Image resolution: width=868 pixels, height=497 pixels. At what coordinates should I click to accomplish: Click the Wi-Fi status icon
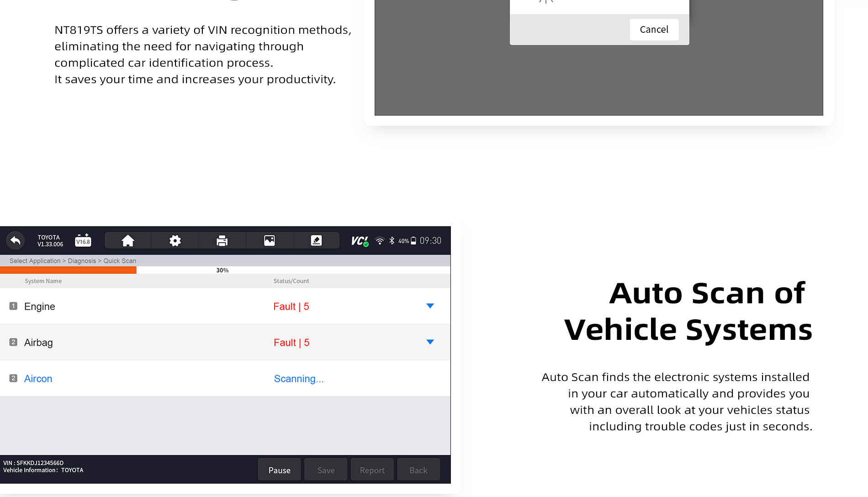tap(380, 241)
